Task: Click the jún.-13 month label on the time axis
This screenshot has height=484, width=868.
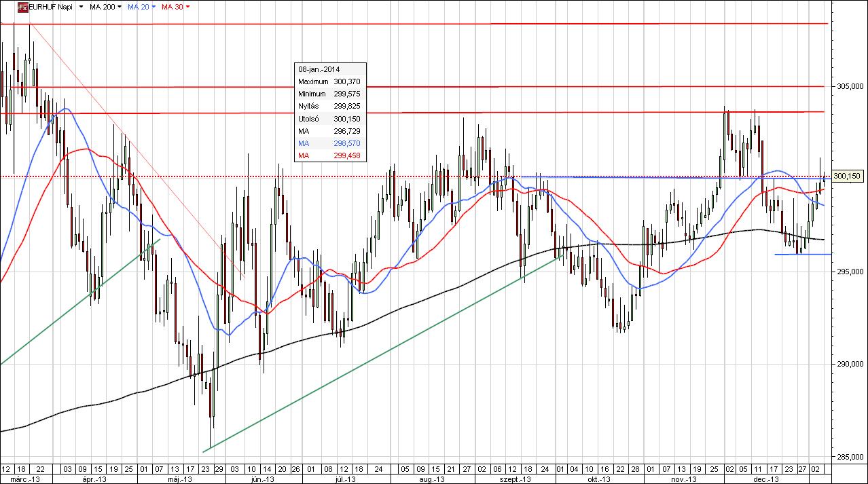Action: [x=262, y=479]
